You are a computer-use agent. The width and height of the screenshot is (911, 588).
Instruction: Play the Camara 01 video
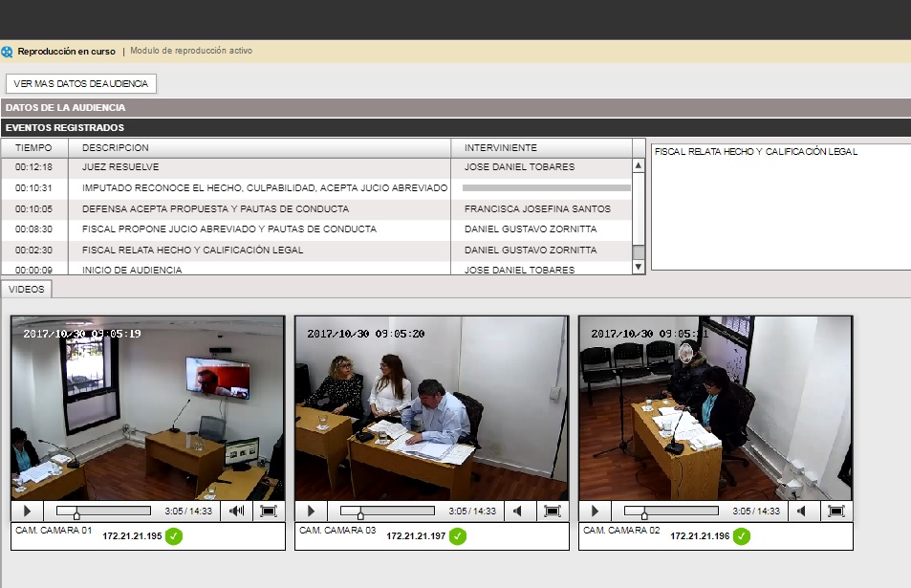coord(27,512)
